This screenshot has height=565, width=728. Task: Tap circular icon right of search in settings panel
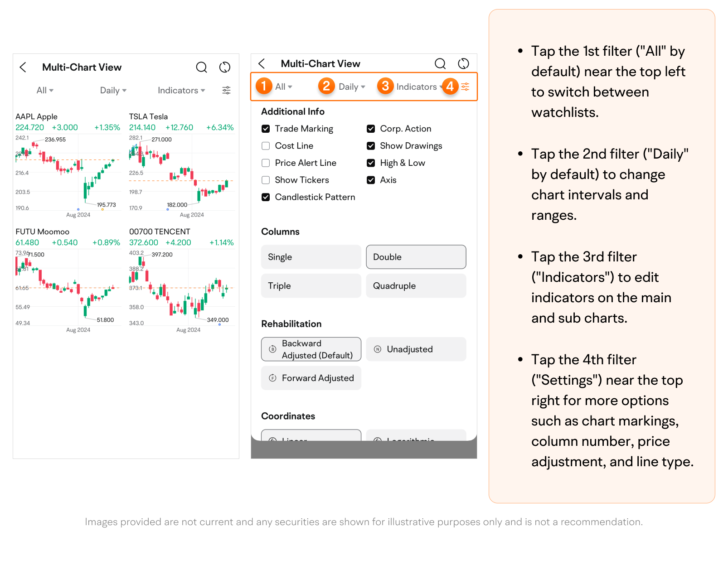463,63
